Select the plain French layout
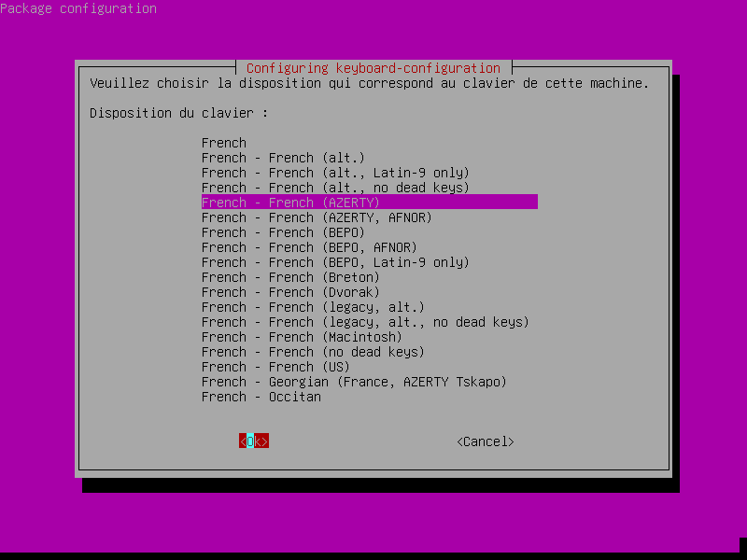 (224, 143)
